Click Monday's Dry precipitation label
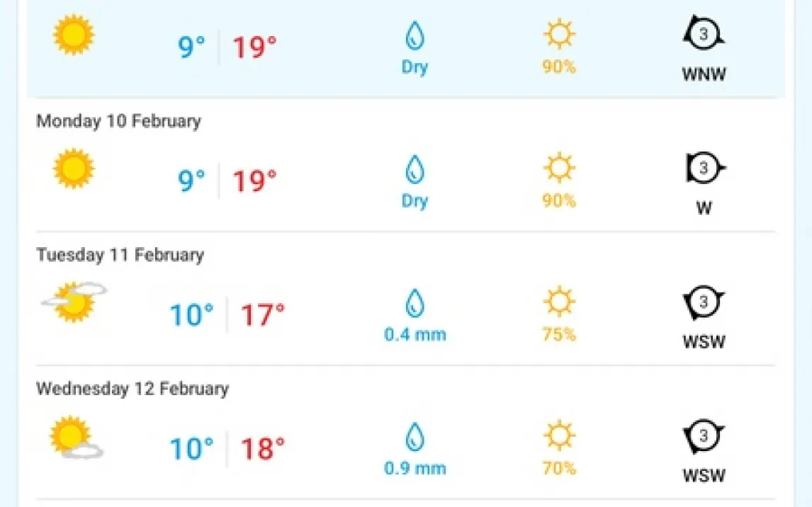The width and height of the screenshot is (812, 507). coord(415,201)
